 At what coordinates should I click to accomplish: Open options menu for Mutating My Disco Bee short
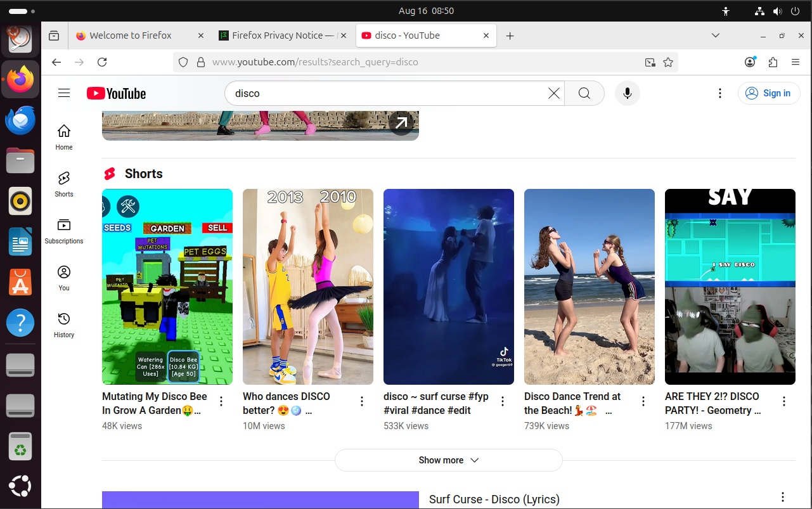click(221, 401)
